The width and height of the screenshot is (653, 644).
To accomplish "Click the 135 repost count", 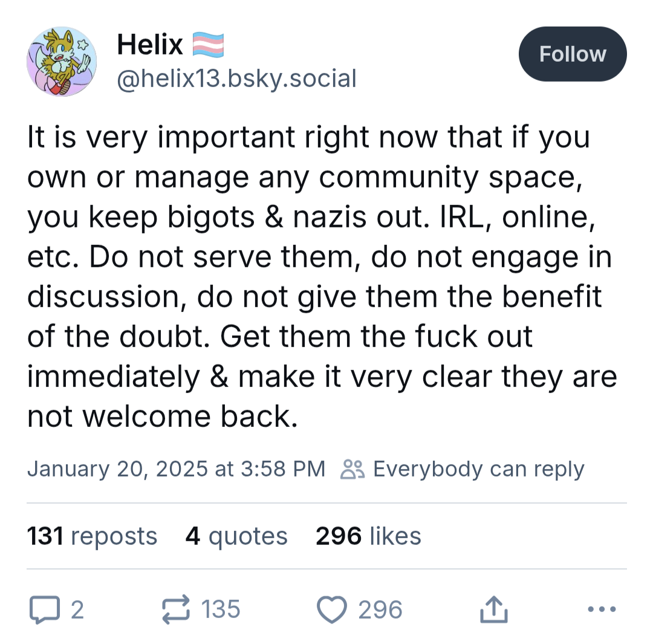I will (220, 610).
